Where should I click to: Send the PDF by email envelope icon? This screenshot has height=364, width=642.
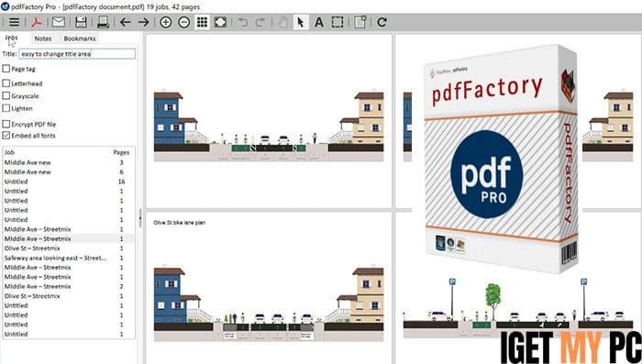tap(59, 22)
